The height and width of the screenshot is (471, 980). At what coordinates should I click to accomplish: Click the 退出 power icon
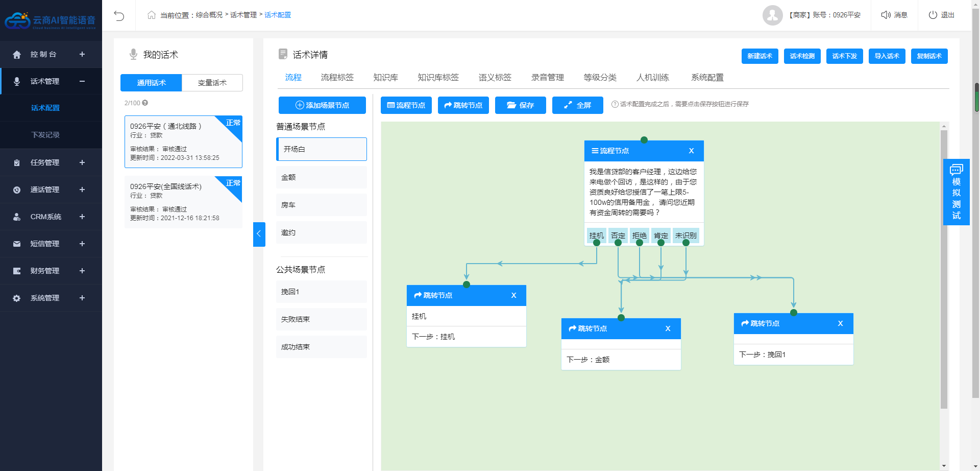click(933, 15)
